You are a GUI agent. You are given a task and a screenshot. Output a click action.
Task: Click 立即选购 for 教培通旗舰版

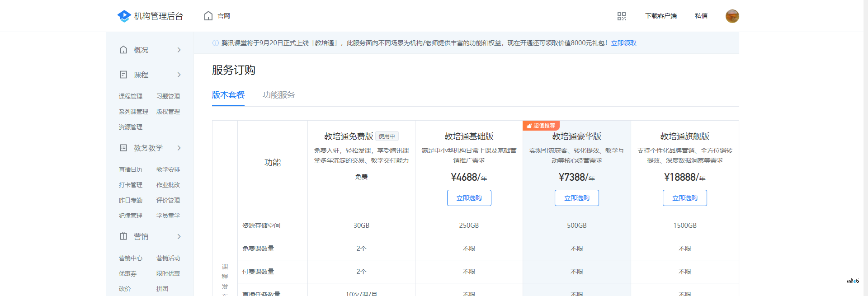click(685, 198)
